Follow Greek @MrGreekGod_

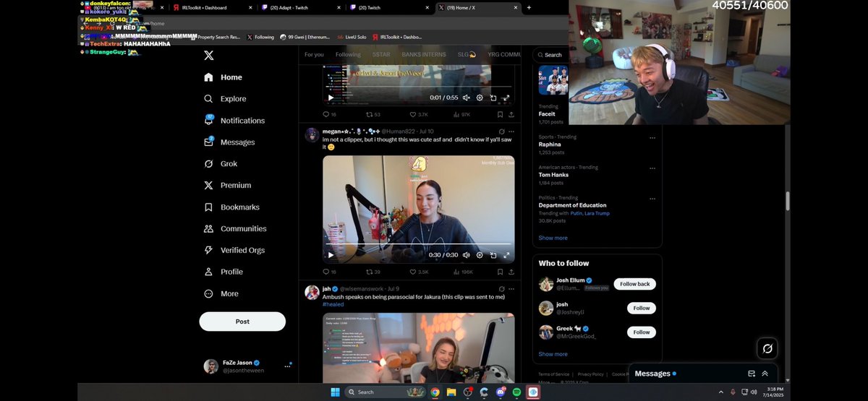tap(642, 332)
